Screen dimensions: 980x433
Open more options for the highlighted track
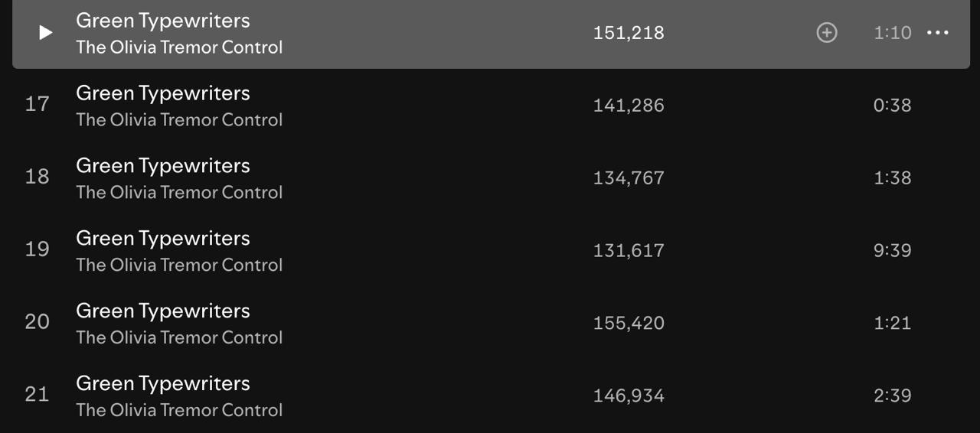[938, 32]
